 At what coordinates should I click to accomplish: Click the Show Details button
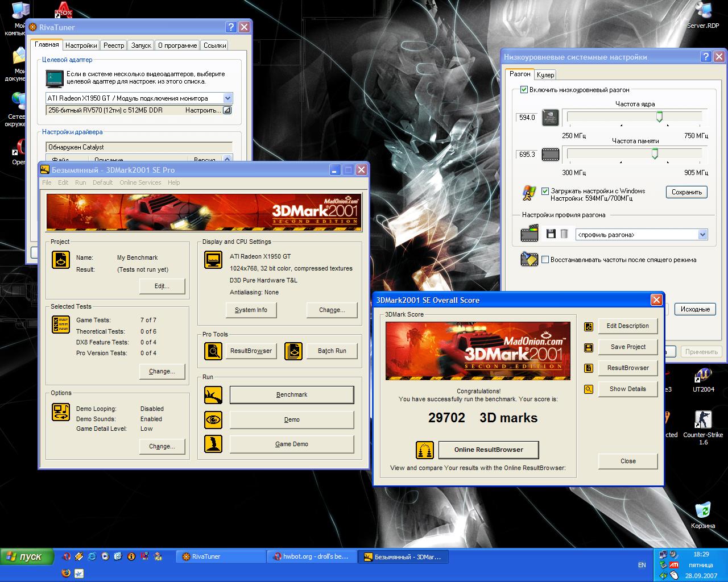tap(628, 389)
